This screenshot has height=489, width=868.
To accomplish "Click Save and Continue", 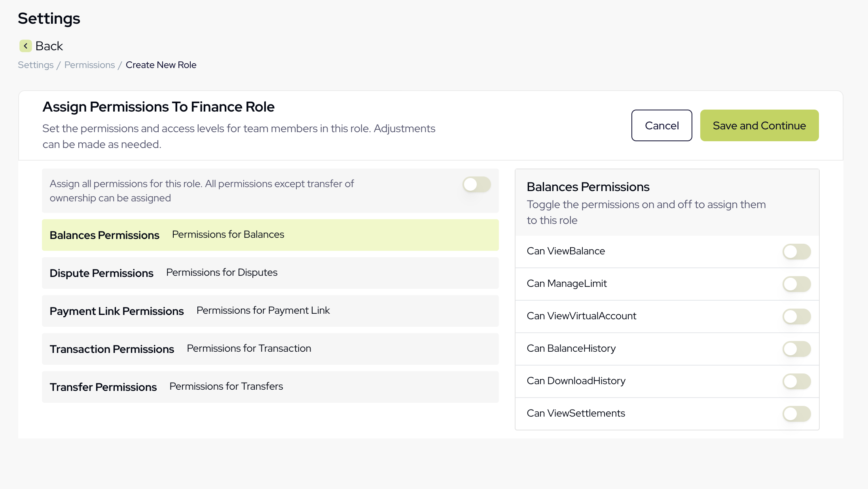I will (759, 125).
